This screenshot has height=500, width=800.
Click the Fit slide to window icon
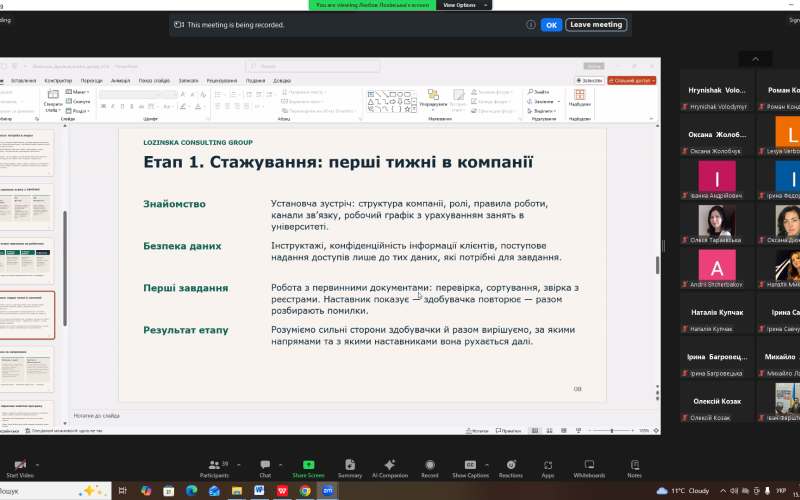coord(656,431)
